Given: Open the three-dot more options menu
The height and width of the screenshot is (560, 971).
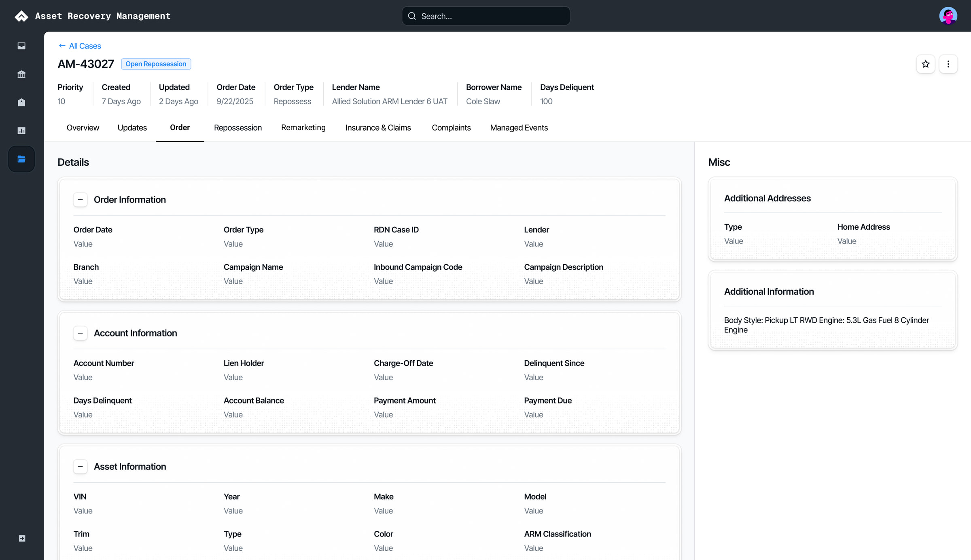Looking at the screenshot, I should point(948,64).
